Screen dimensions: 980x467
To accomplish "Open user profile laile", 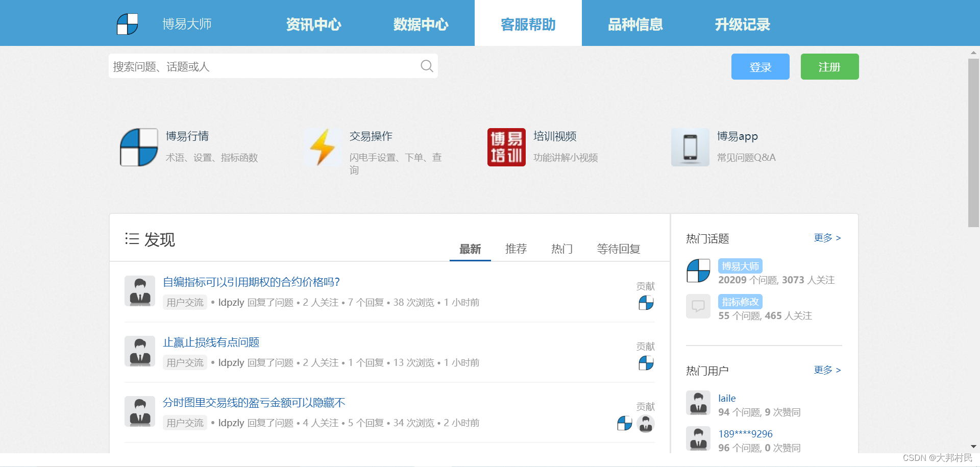I will 727,398.
